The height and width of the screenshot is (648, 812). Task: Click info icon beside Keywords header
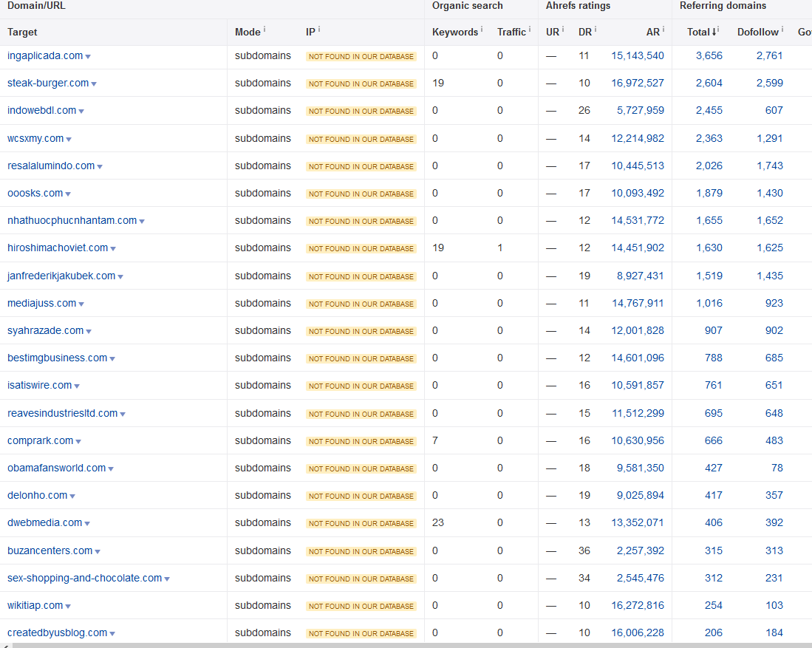click(x=482, y=30)
